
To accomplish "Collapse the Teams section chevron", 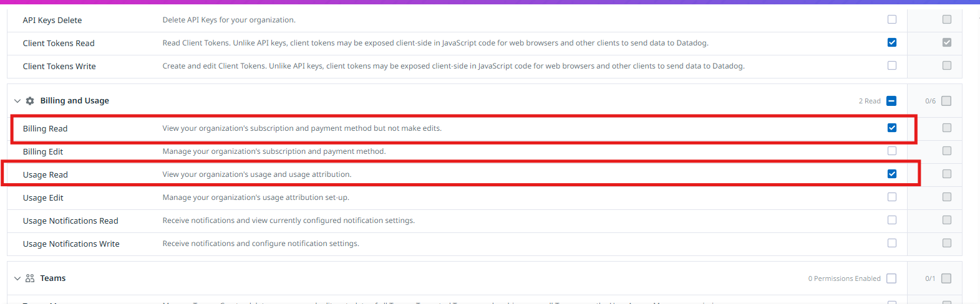I will click(x=17, y=278).
